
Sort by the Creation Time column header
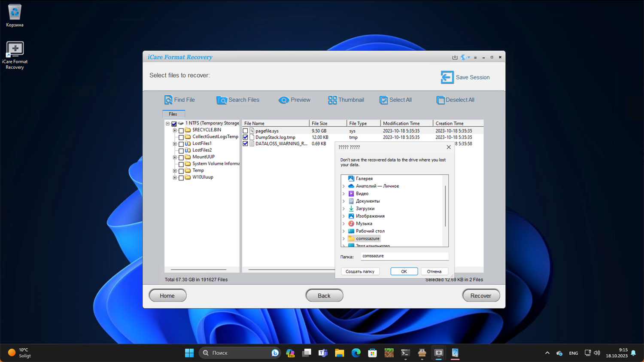click(x=459, y=123)
